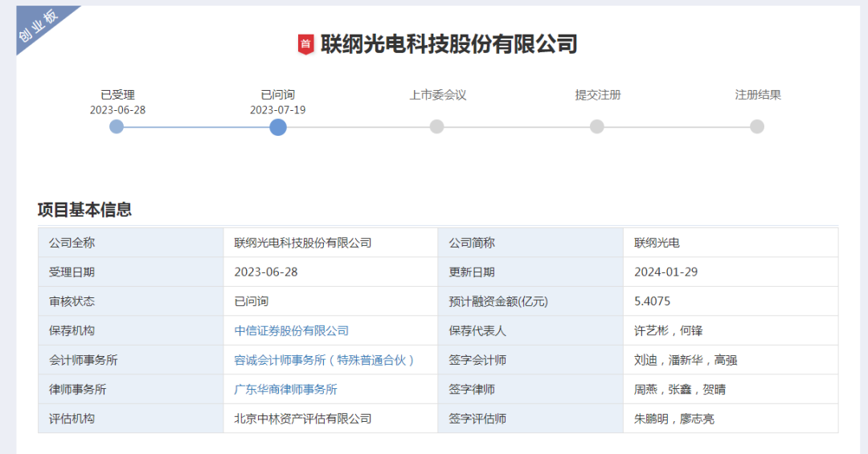Click the 2023-06-28 date under 已受理
Viewport: 868px width, 454px height.
(117, 109)
